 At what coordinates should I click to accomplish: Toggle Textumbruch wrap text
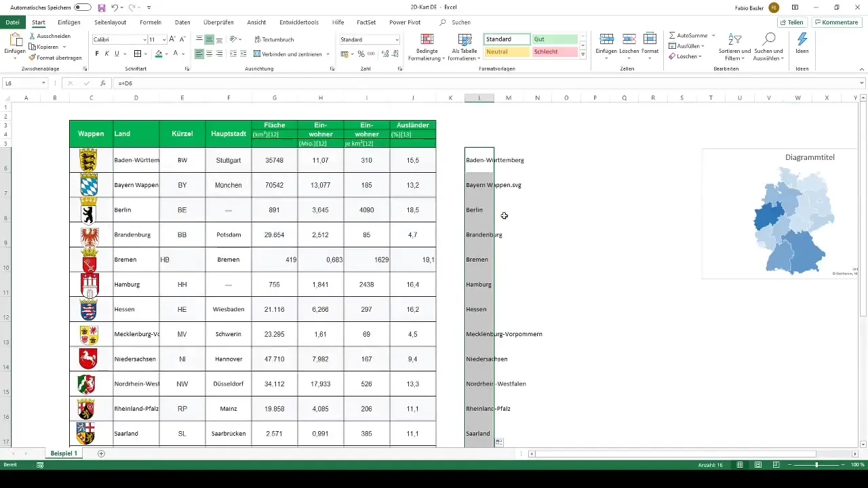tap(273, 39)
